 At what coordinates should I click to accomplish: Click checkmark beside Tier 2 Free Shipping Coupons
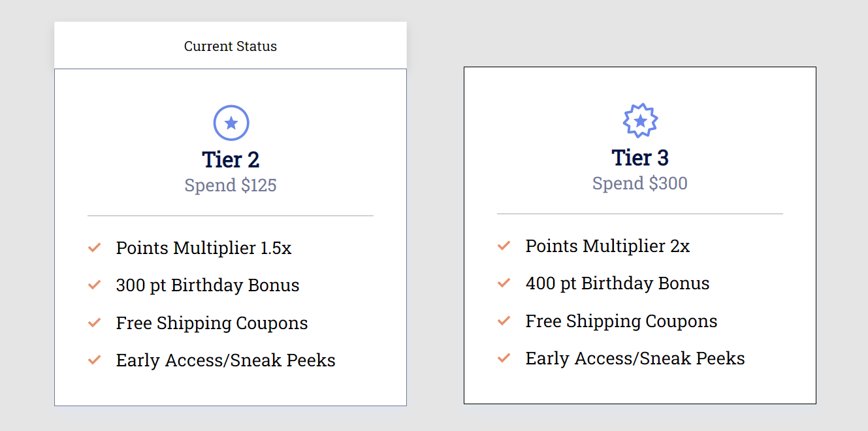click(94, 323)
